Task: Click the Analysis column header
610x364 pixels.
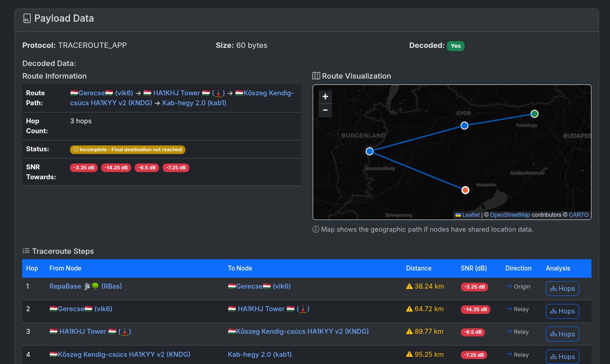Action: point(558,268)
